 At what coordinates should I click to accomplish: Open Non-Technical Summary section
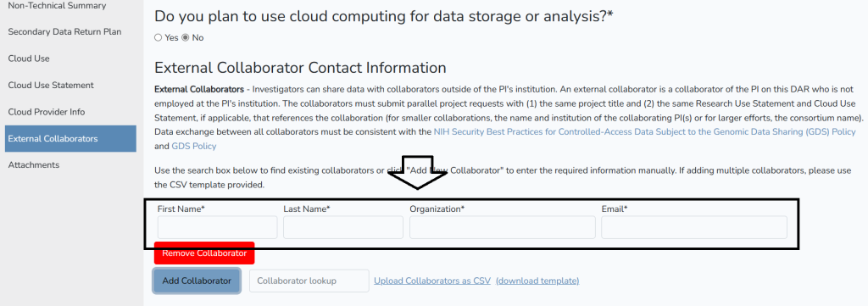pos(57,6)
